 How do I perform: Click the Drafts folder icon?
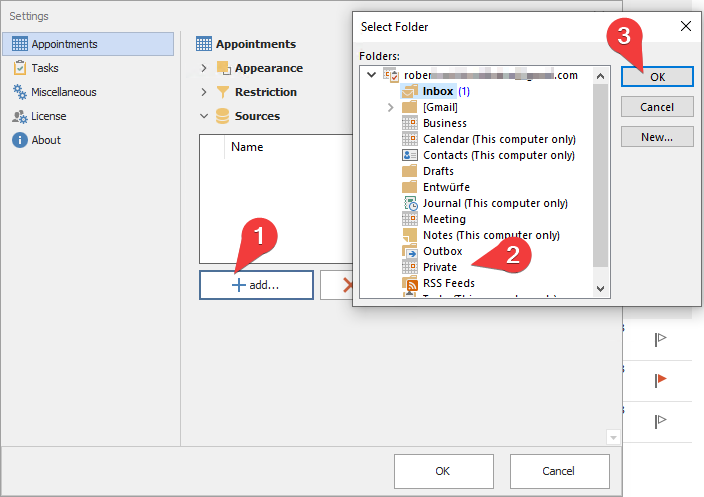click(x=409, y=171)
